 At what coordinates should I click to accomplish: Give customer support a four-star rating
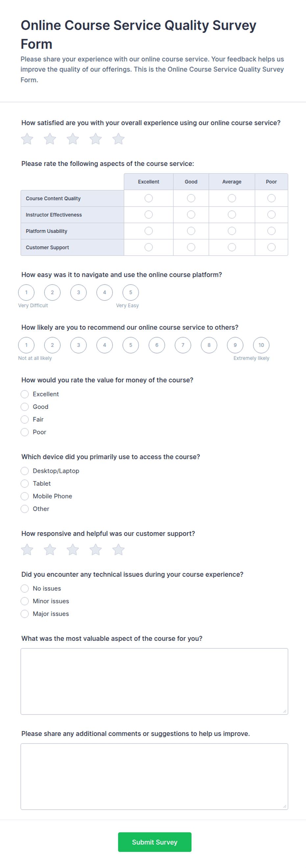pyautogui.click(x=96, y=550)
